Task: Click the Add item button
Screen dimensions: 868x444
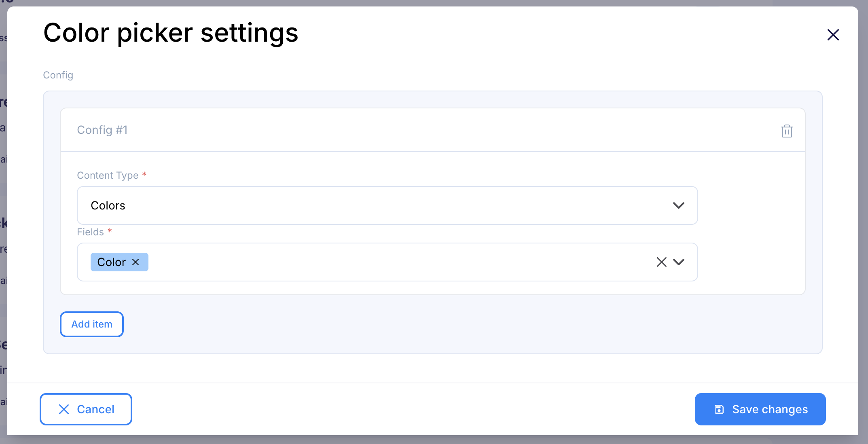Action: (x=92, y=324)
